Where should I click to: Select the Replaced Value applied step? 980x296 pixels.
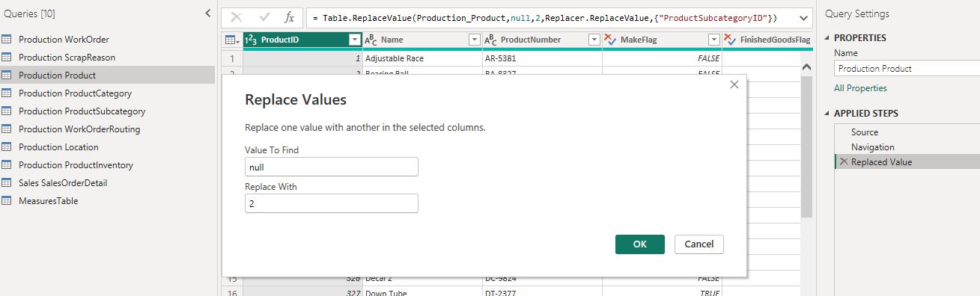(907, 162)
